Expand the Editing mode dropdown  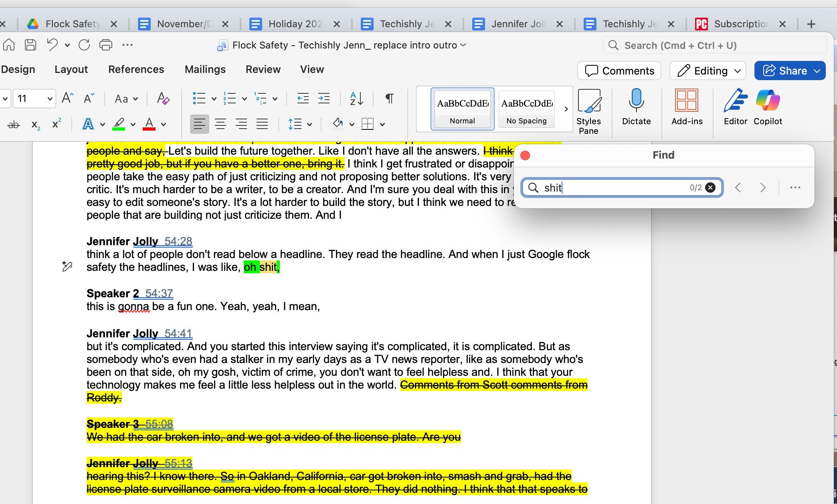tap(738, 71)
